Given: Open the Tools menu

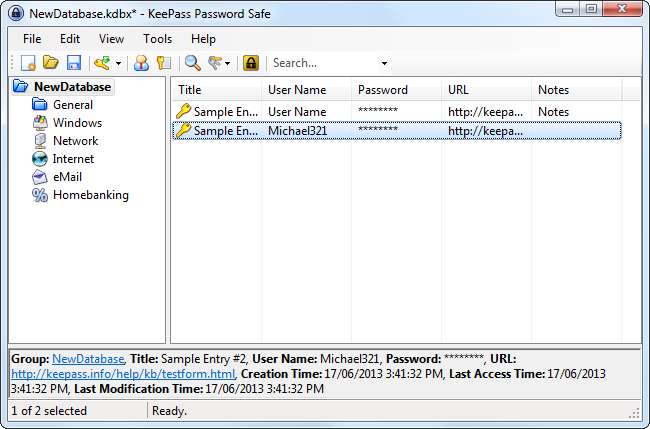Looking at the screenshot, I should pyautogui.click(x=157, y=39).
